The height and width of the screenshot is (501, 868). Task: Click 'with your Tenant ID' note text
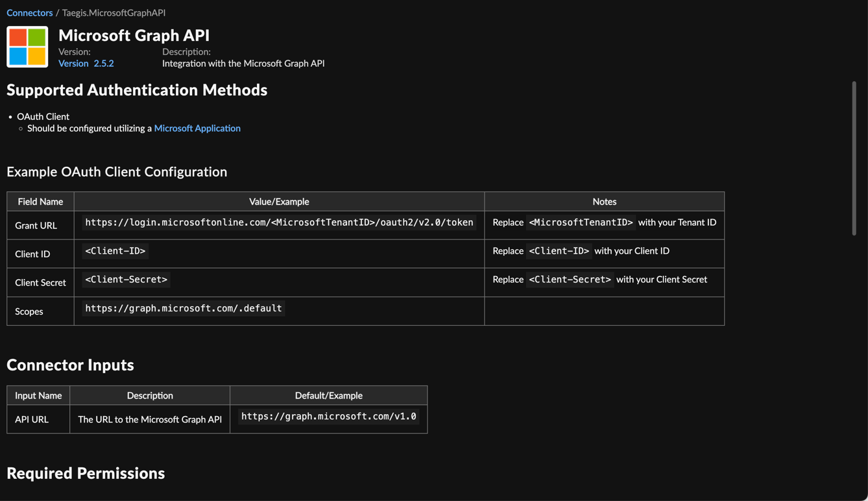pos(677,222)
